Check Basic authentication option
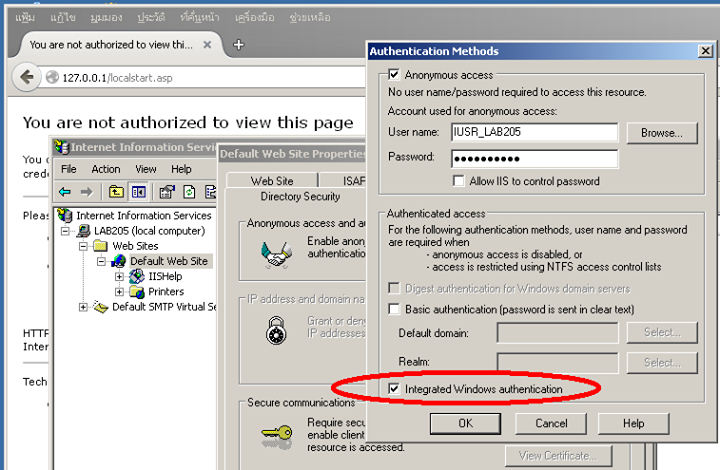The image size is (720, 470). [394, 309]
